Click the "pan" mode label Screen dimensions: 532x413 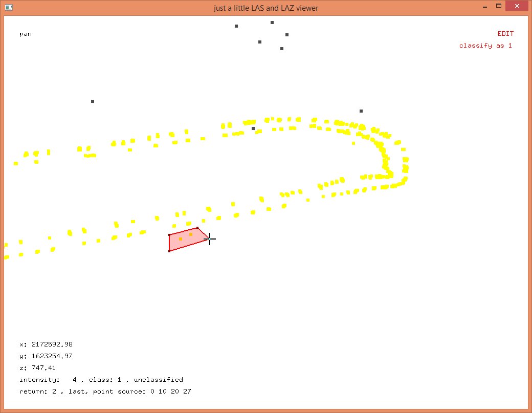(x=26, y=34)
